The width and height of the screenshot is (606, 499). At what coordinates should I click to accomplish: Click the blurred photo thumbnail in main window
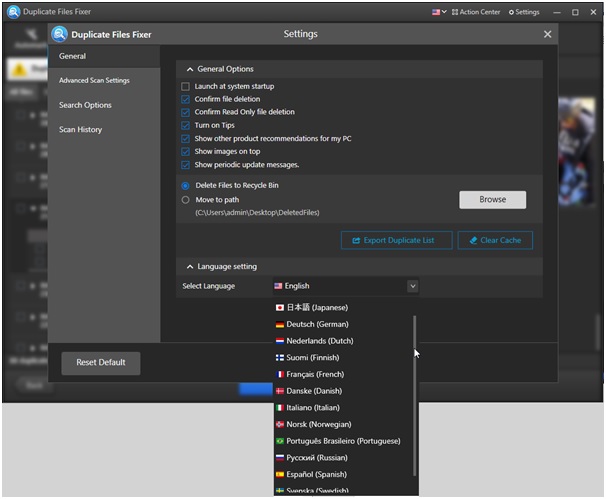(x=577, y=152)
